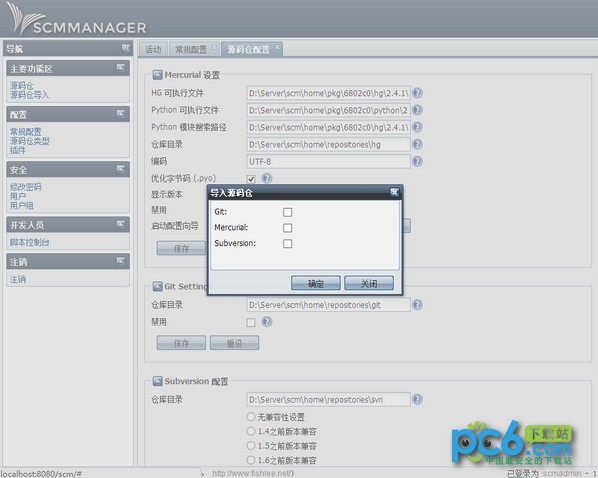Open 插件 link in sidebar
Viewport: 598px width, 478px height.
(x=18, y=150)
